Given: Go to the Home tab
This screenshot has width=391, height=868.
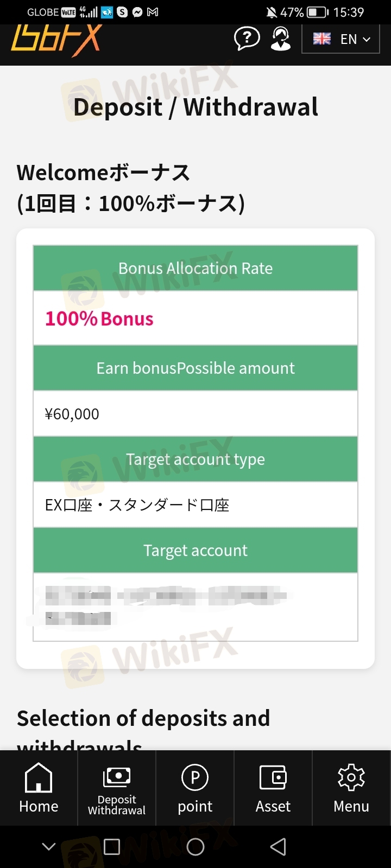Looking at the screenshot, I should tap(39, 788).
